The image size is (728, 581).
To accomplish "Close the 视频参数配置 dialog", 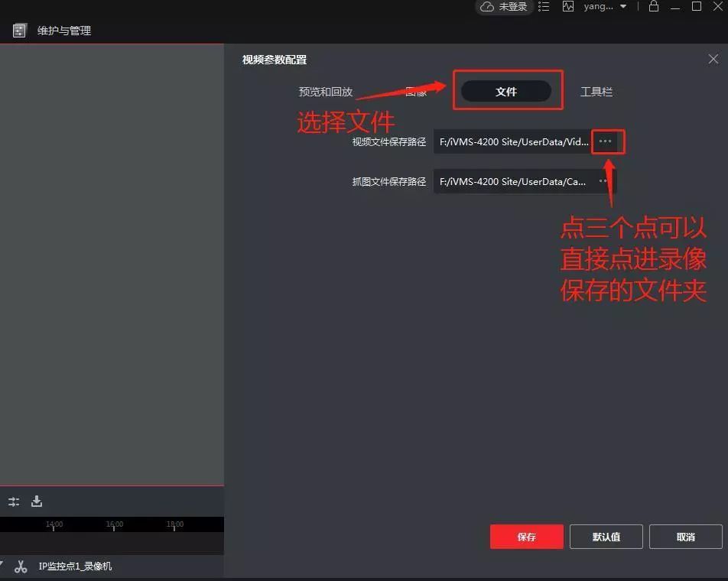I will [x=713, y=59].
